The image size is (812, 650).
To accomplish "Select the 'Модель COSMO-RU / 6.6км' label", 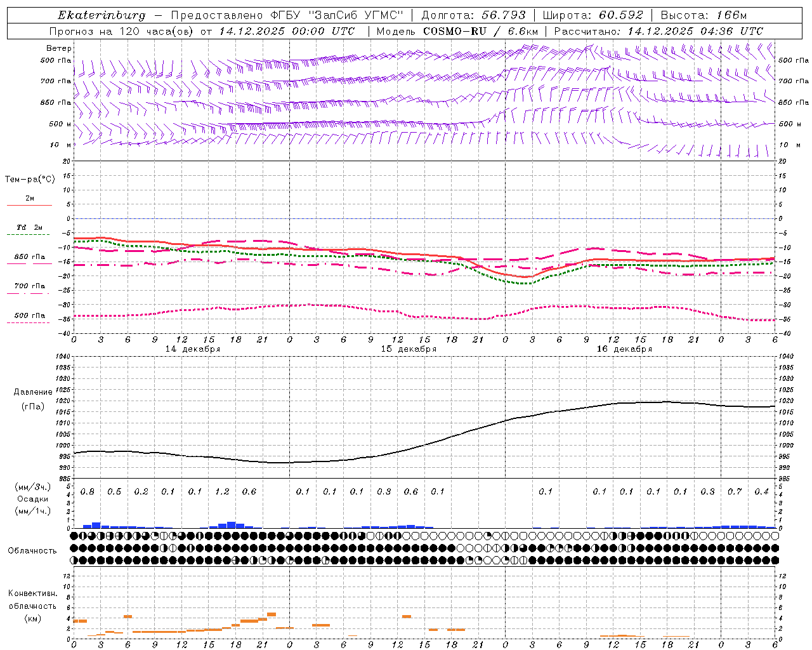I will (457, 31).
